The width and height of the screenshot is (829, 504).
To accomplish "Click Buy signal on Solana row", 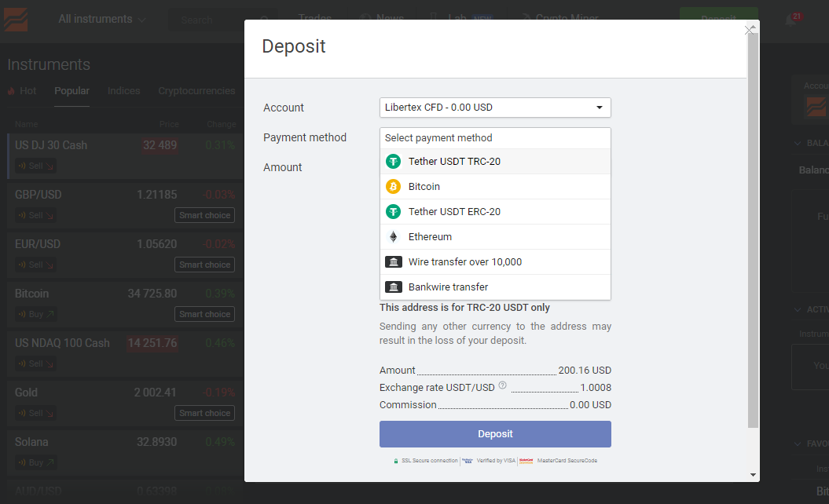I will point(36,463).
